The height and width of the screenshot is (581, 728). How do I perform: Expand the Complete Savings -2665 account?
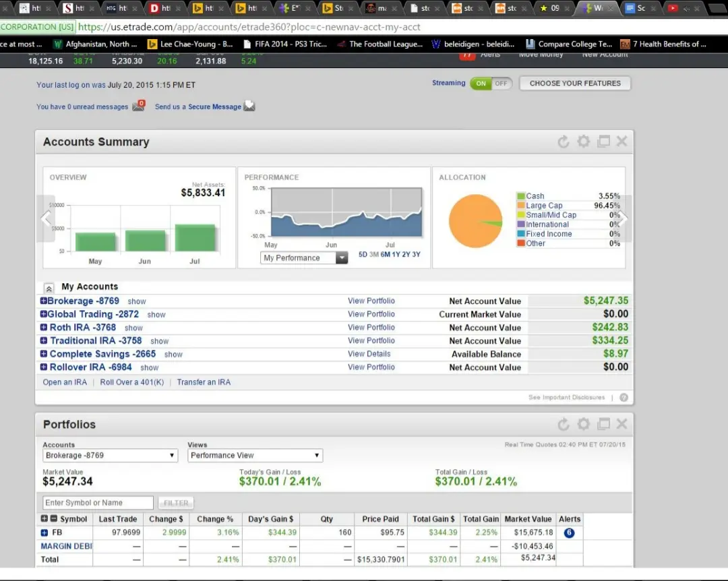coord(43,354)
